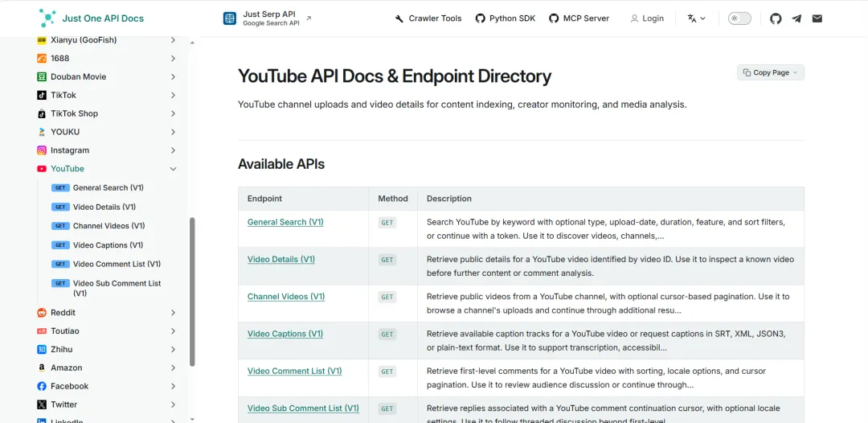Open the Telegram paper plane icon
The height and width of the screenshot is (423, 868).
click(796, 18)
